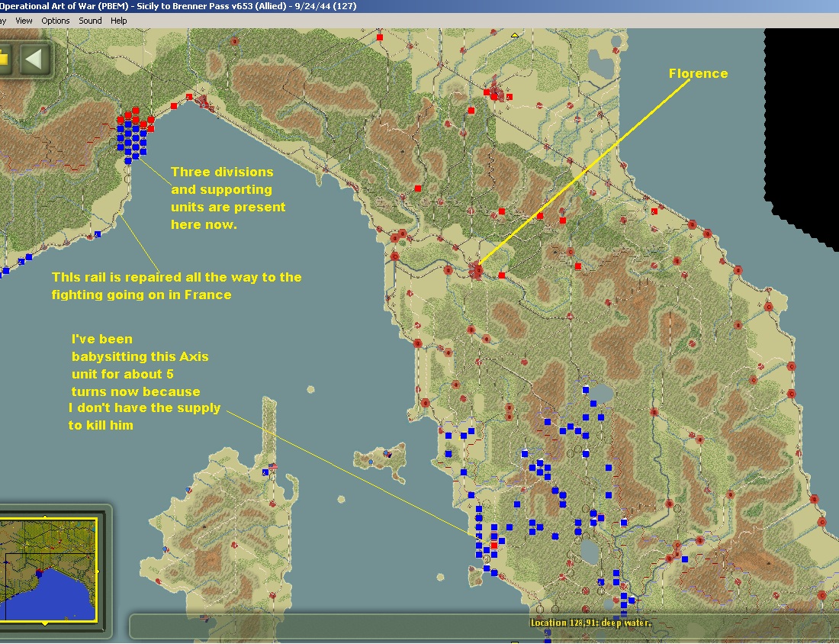This screenshot has height=644, width=839.
Task: Select the red unit on the Adriatic coast
Action: click(x=654, y=211)
